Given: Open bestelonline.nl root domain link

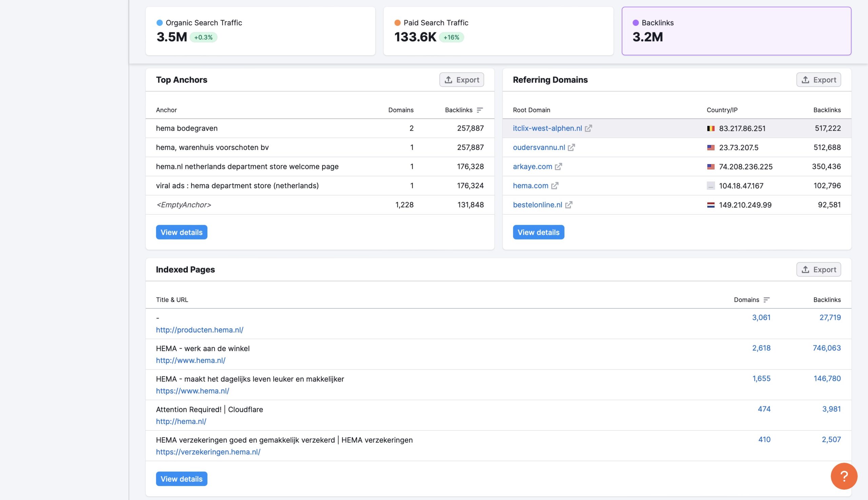Looking at the screenshot, I should (537, 205).
